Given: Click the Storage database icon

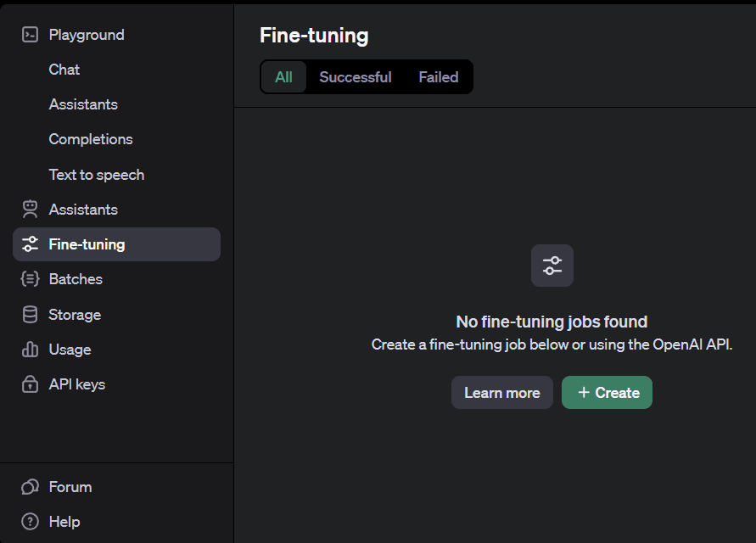Looking at the screenshot, I should [31, 315].
